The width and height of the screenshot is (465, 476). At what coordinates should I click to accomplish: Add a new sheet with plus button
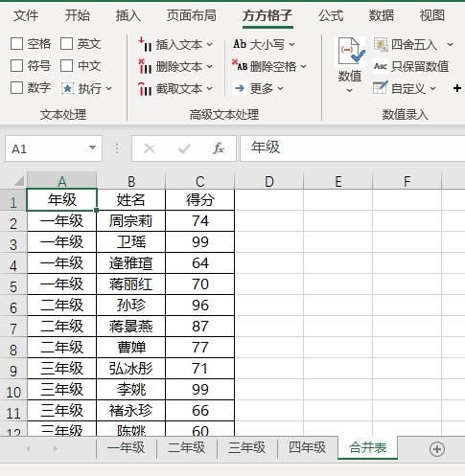(437, 449)
